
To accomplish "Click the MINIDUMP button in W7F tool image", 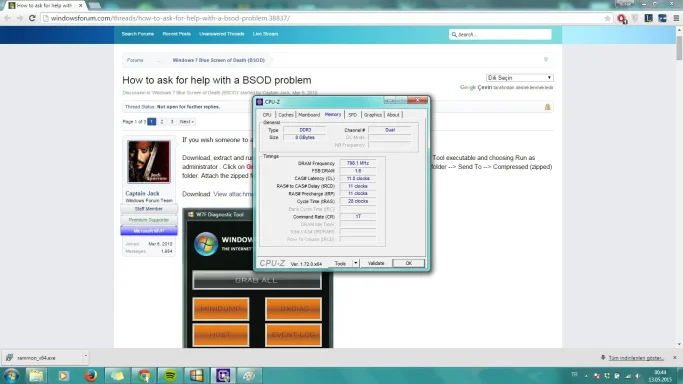I will [221, 309].
